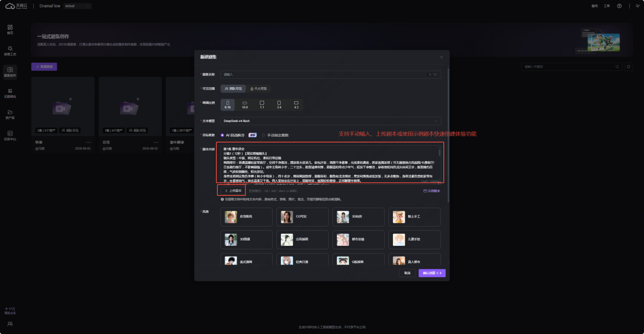Click the user profile icon at sidebar bottom
Viewport: 644px width, 334px height.
(10, 324)
